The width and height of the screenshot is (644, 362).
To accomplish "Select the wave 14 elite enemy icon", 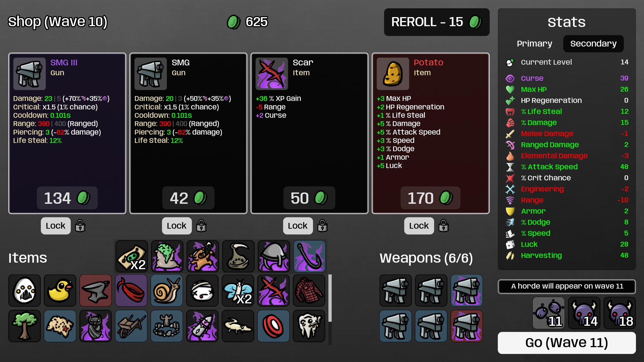I will 584,313.
